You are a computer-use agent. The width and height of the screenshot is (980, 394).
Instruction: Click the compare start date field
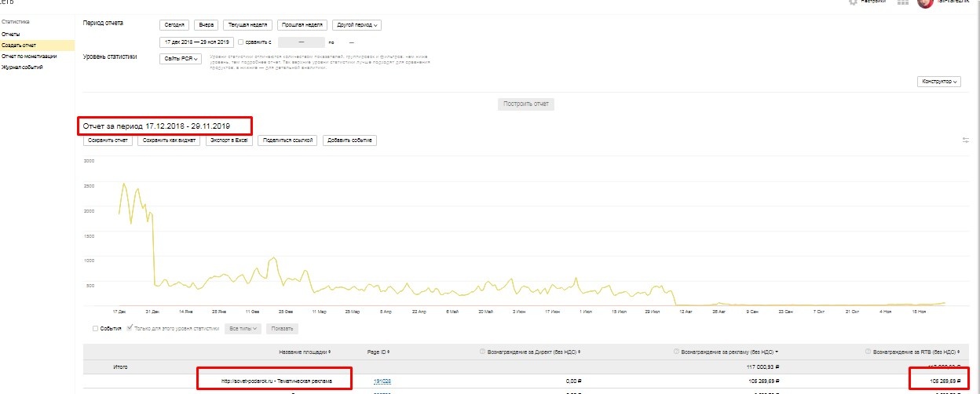click(x=302, y=42)
